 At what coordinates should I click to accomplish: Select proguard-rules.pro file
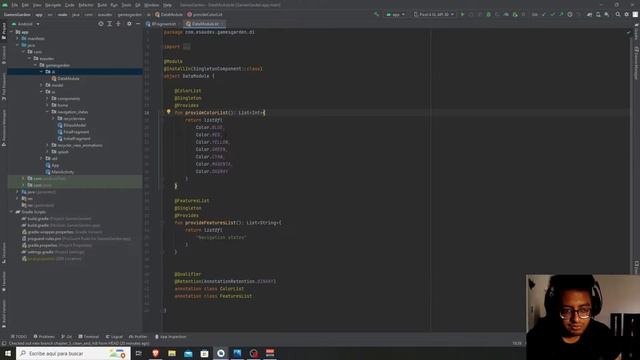(x=76, y=238)
